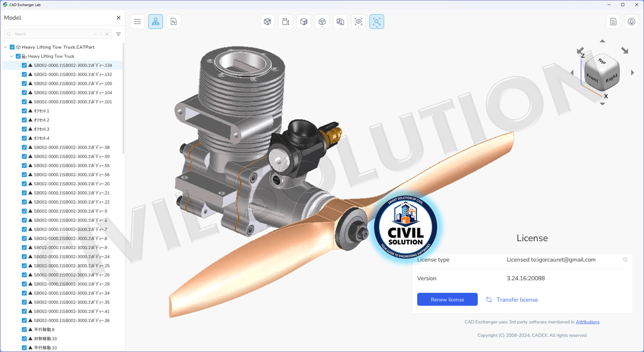Uncheck the Heavy Lifting Tow Truck checkbox
The image size is (644, 352).
tap(18, 56)
